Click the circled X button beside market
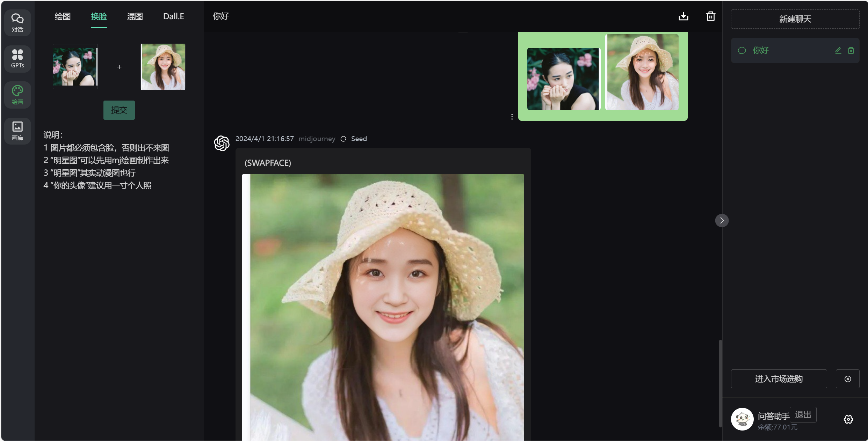This screenshot has width=868, height=441. [847, 379]
